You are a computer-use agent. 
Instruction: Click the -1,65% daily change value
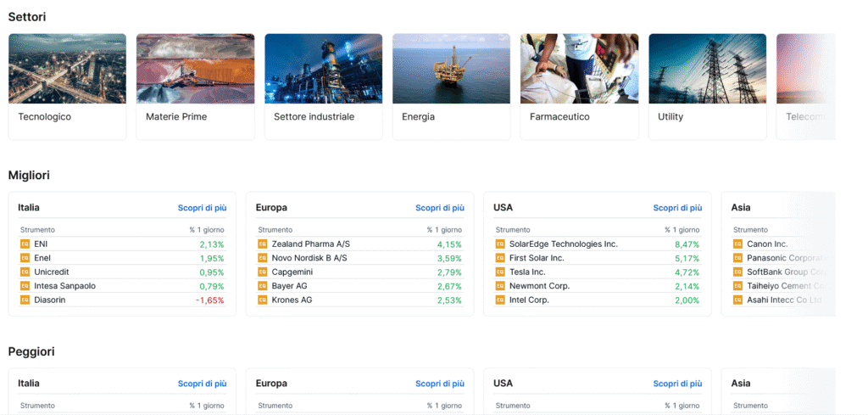tap(210, 300)
